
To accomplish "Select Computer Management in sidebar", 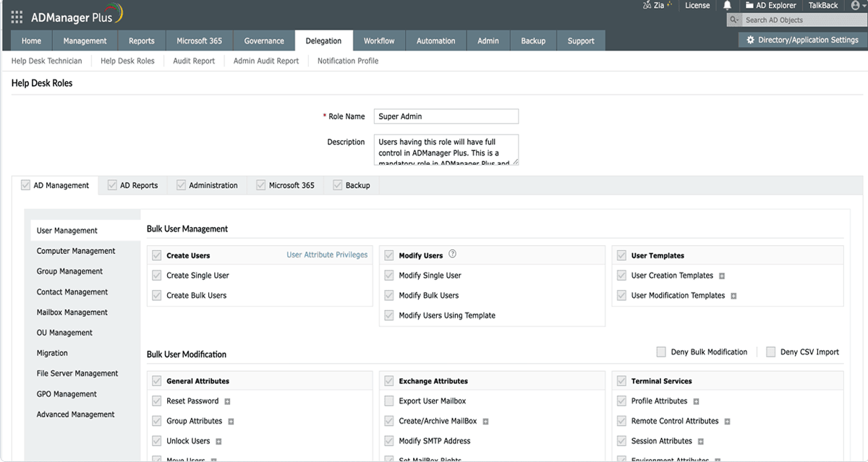I will coord(76,251).
